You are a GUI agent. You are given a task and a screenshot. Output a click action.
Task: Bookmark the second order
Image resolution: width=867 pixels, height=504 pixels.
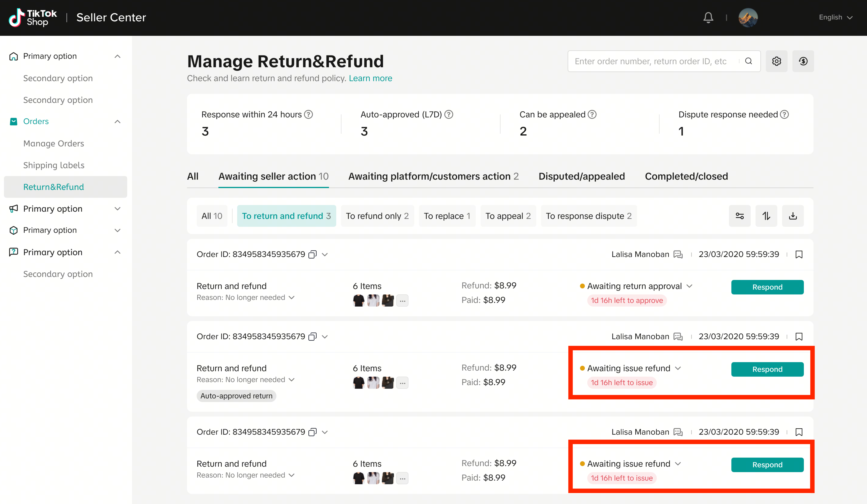pos(799,336)
